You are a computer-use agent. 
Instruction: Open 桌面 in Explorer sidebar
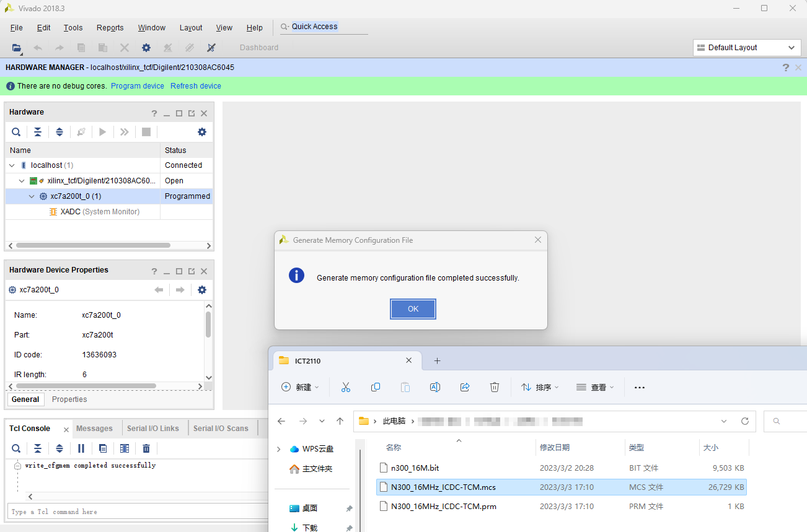tap(304, 508)
